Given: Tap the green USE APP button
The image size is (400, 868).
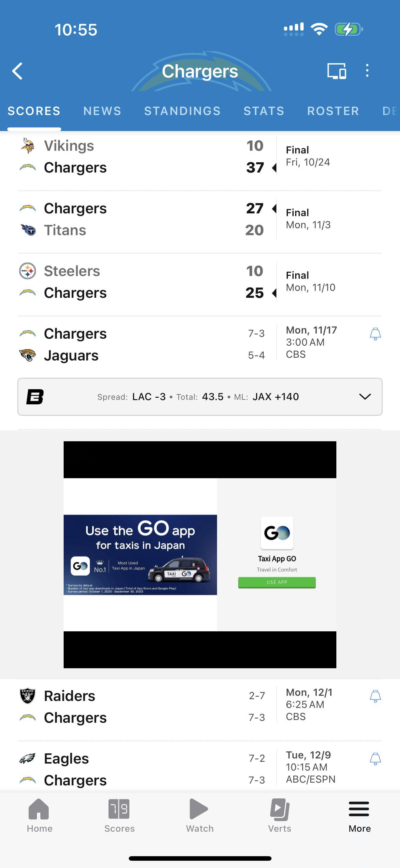Looking at the screenshot, I should click(277, 582).
